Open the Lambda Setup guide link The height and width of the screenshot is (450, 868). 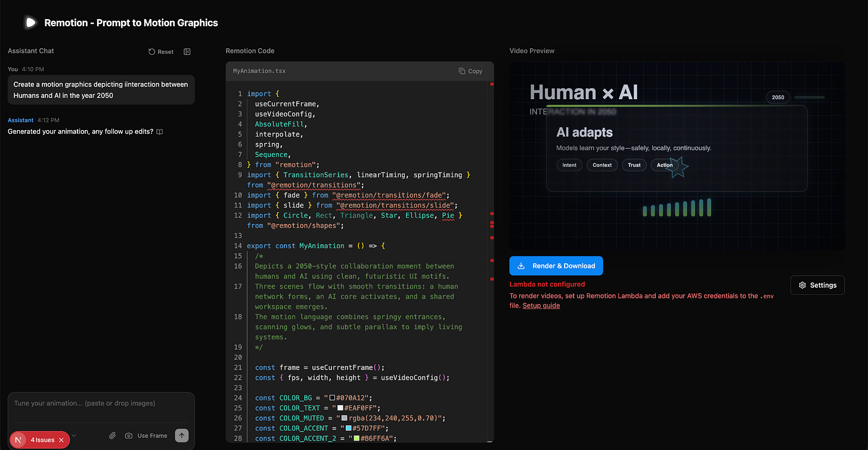click(541, 306)
